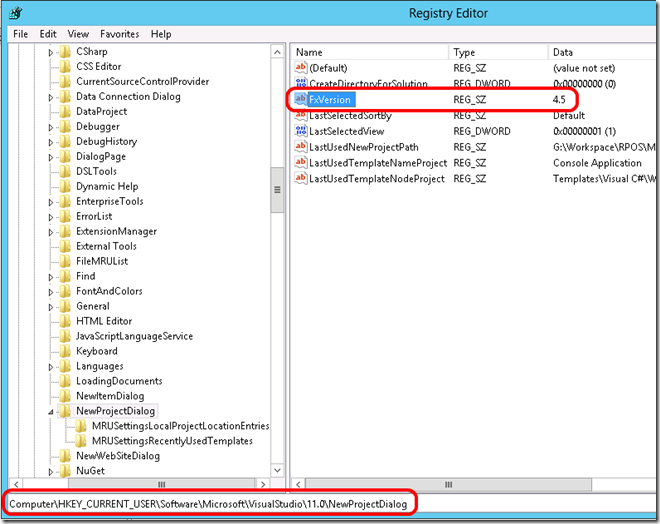Screen dimensions: 660x524
Task: Expand the Languages key
Action: click(51, 367)
